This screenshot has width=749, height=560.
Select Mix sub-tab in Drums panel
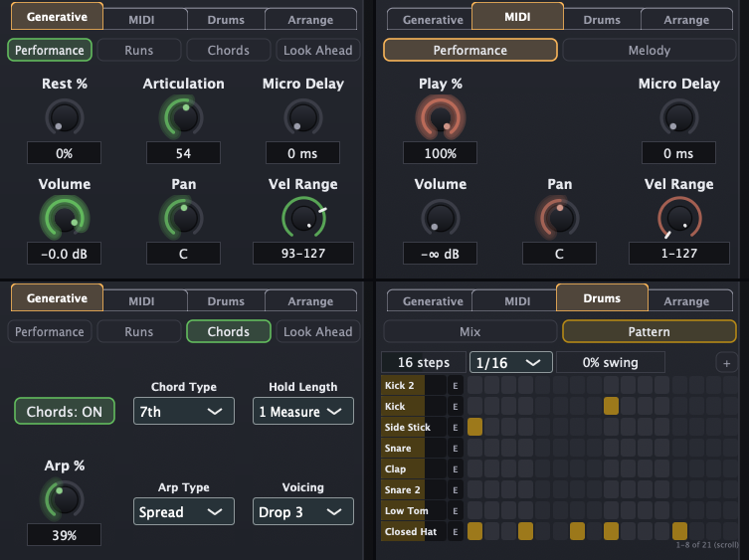(x=470, y=331)
